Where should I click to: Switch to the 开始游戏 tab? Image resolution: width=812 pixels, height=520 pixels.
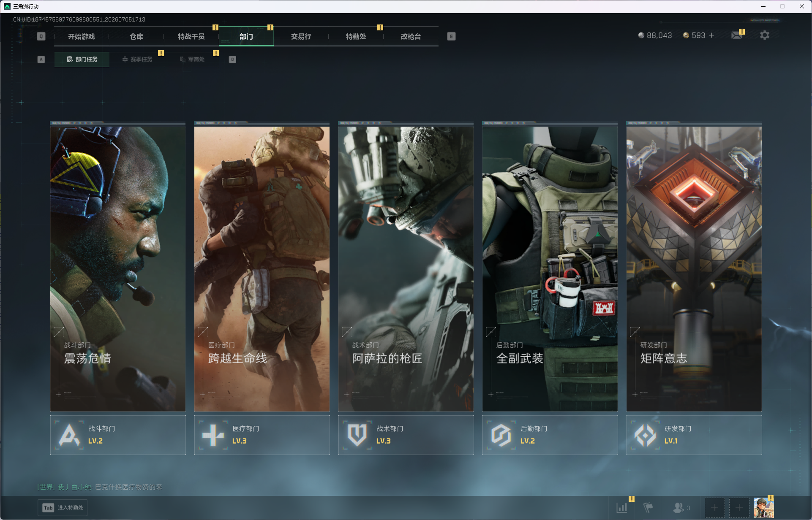82,37
